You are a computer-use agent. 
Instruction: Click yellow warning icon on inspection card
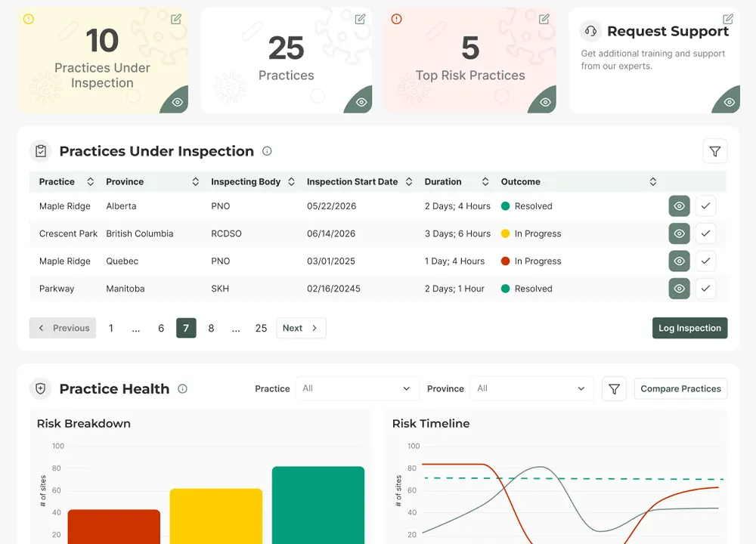[x=29, y=20]
